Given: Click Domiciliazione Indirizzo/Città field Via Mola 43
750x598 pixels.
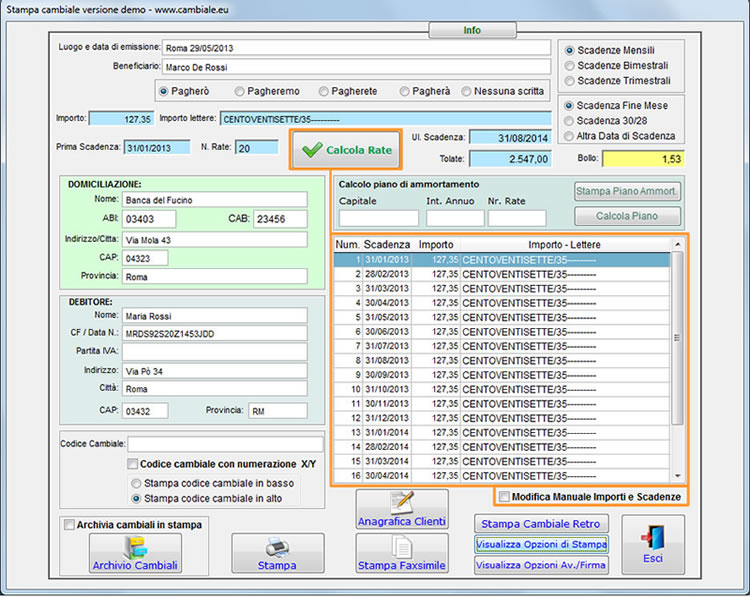Looking at the screenshot, I should pos(215,240).
